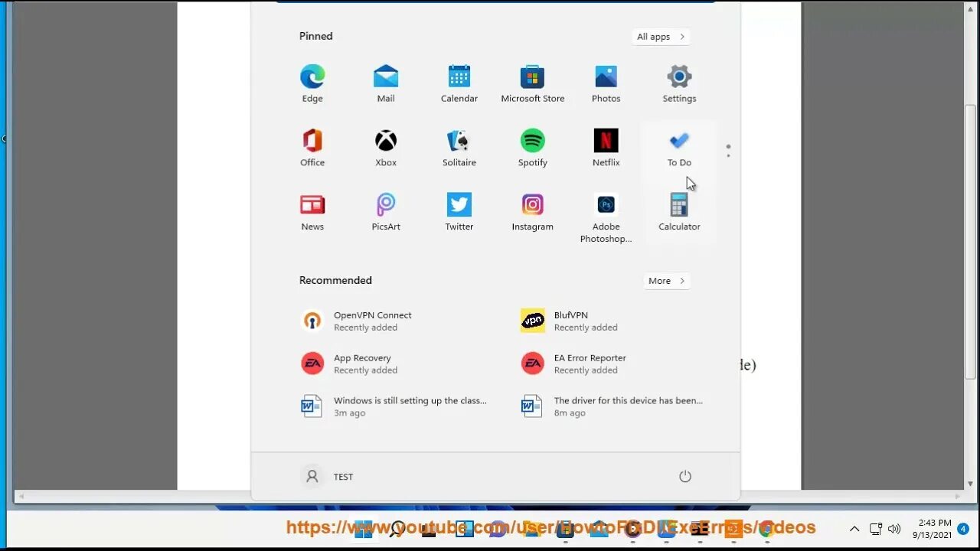The height and width of the screenshot is (551, 980).
Task: Open the taskbar Search icon
Action: tap(397, 529)
